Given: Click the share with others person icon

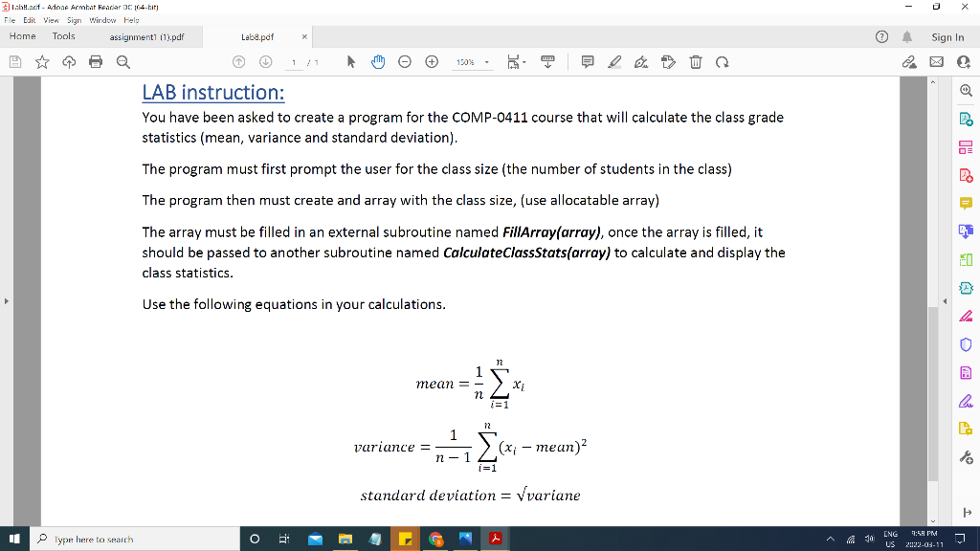Looking at the screenshot, I should [x=963, y=62].
